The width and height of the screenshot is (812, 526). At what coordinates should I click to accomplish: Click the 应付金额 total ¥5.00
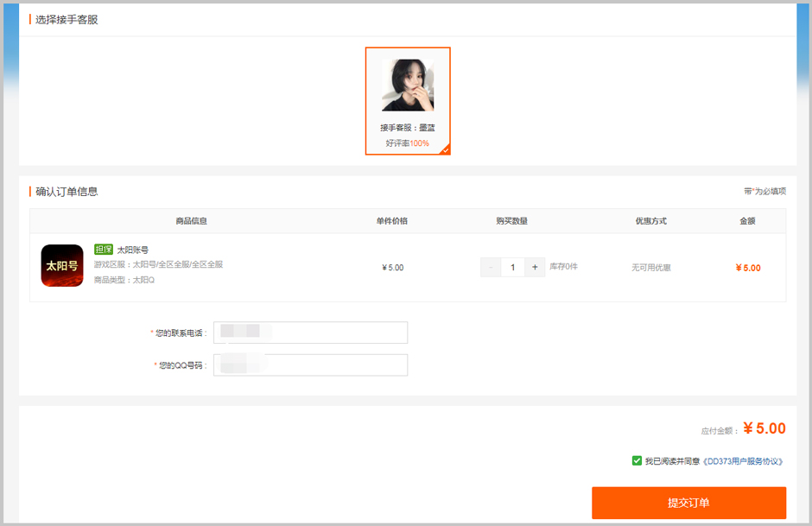pos(764,428)
